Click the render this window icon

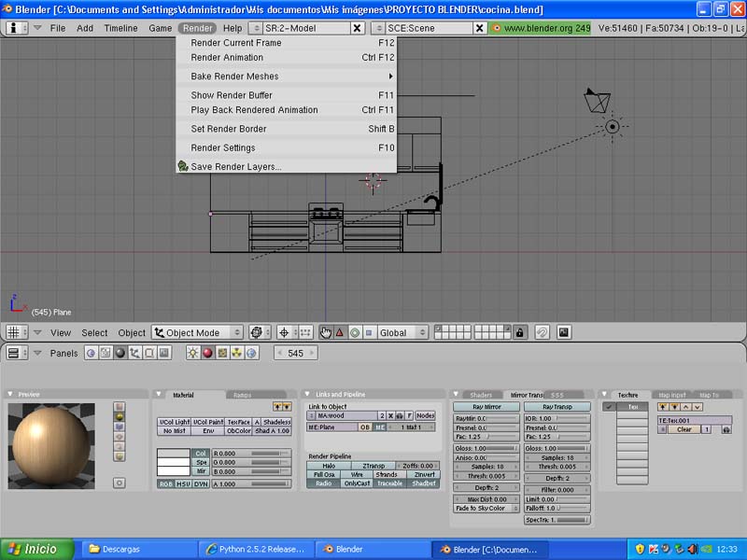pos(564,332)
